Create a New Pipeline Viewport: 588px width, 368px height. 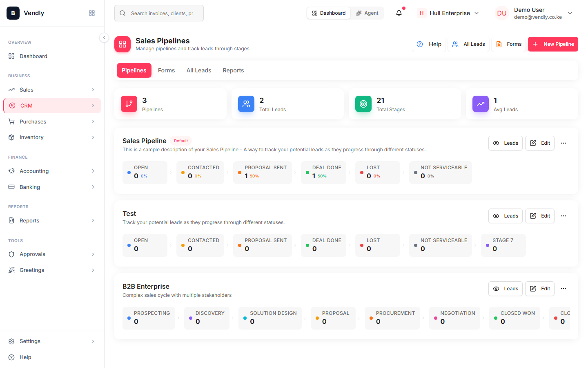(553, 44)
